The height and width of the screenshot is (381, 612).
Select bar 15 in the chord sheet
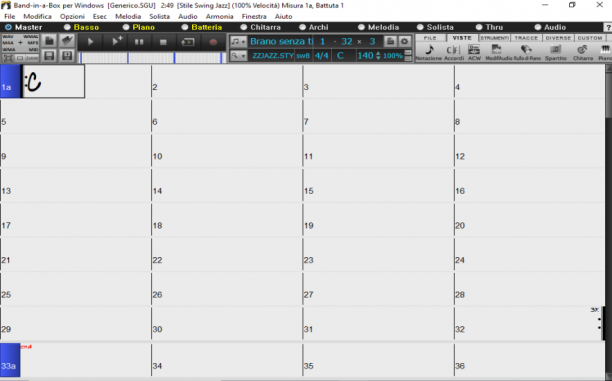click(x=378, y=185)
